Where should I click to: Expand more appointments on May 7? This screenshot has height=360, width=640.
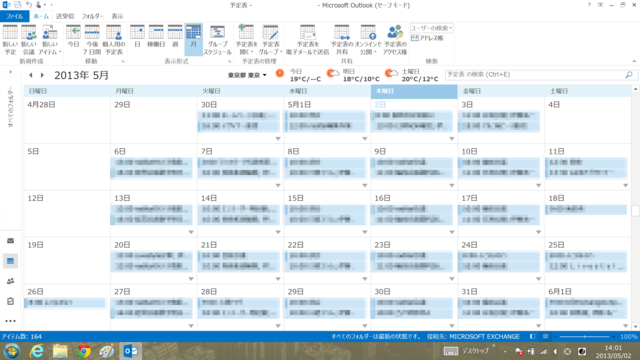[278, 185]
